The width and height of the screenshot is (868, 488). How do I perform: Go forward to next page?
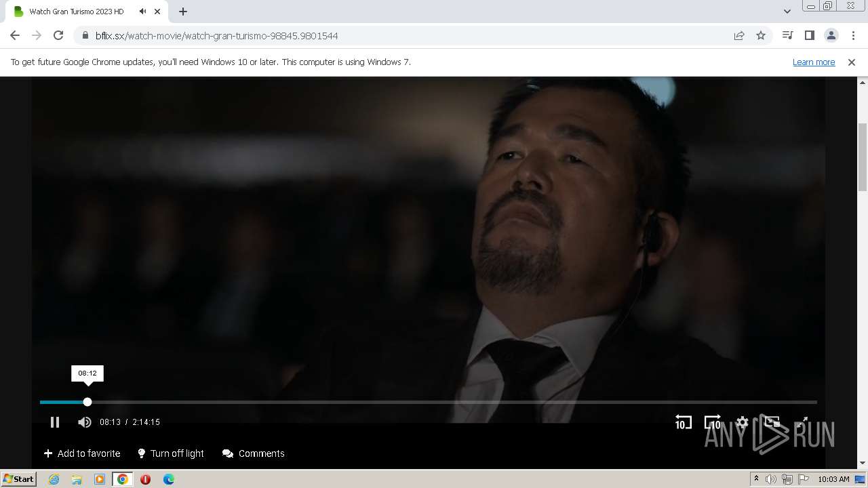pyautogui.click(x=37, y=35)
